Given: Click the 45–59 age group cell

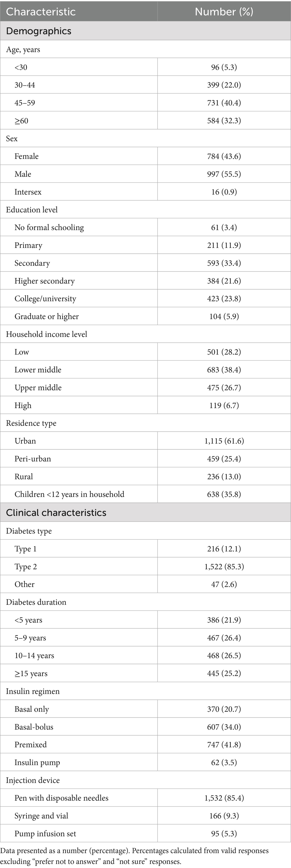Looking at the screenshot, I should 25,103.
